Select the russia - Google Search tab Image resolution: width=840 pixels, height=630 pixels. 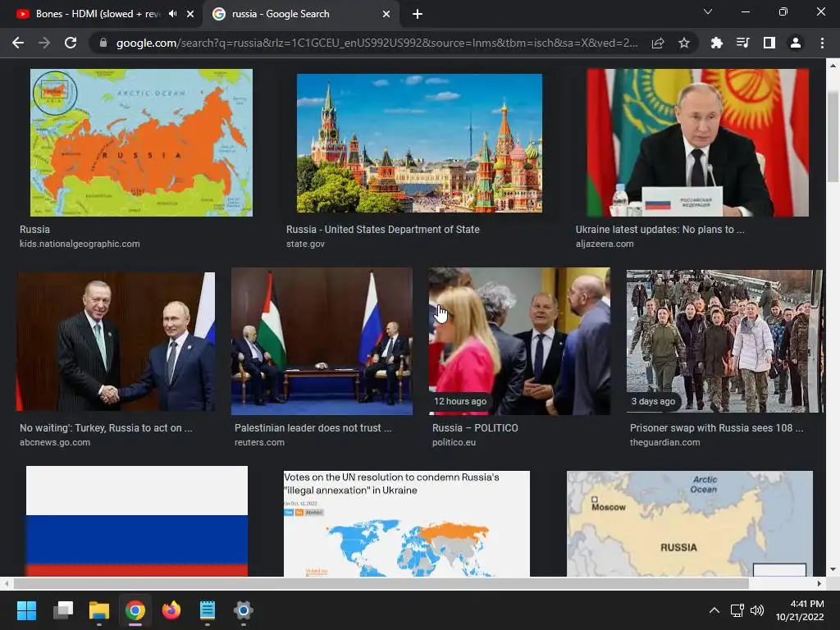(300, 14)
